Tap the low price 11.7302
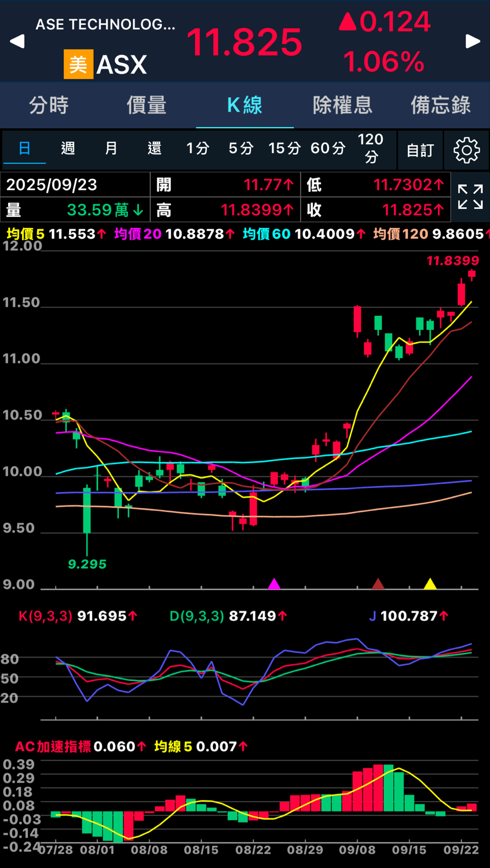This screenshot has height=868, width=490. (409, 185)
